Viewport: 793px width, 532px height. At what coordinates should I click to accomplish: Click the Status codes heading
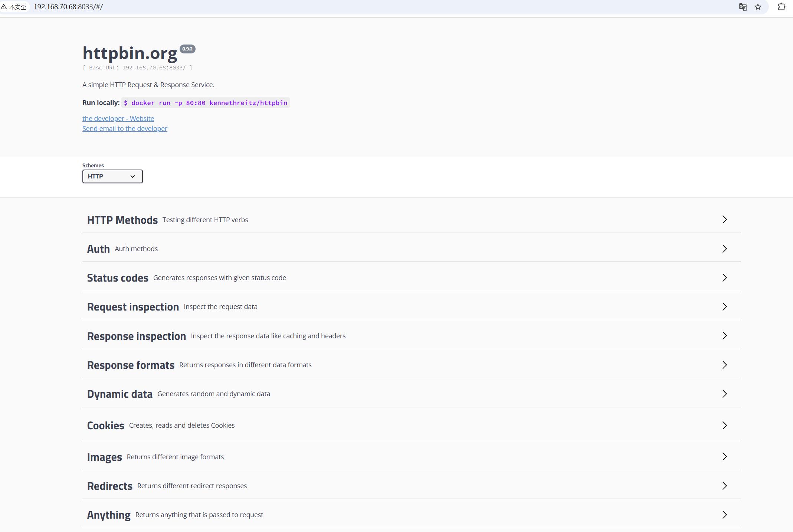click(118, 278)
